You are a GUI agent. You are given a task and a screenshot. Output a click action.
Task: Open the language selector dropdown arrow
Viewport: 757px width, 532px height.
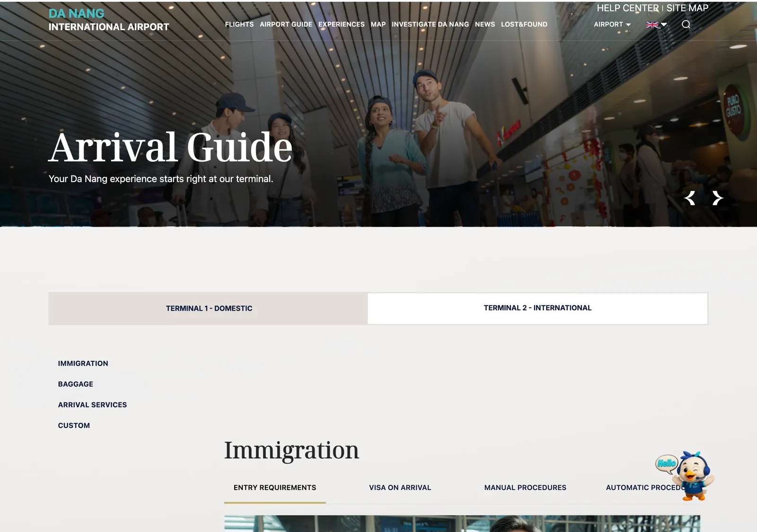(x=664, y=25)
